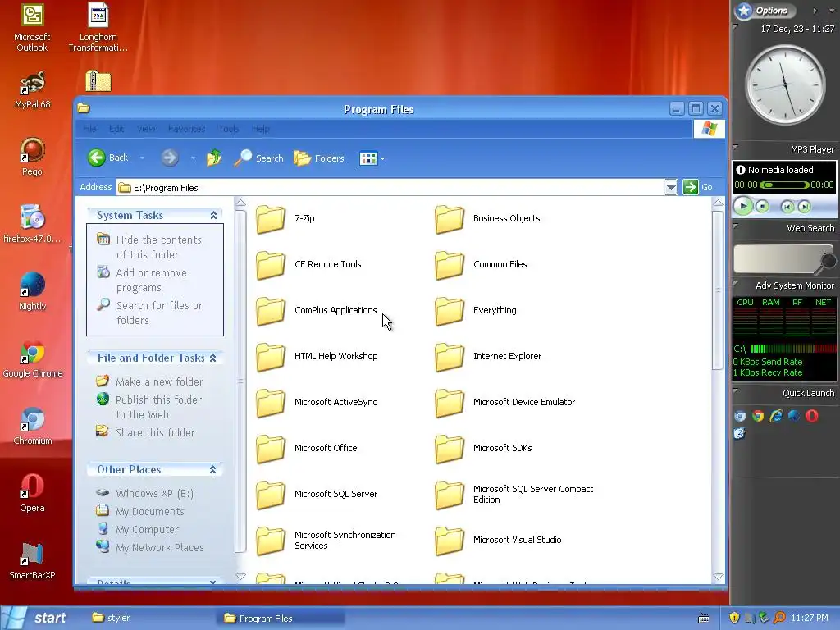Open the Search toolbar button
840x630 pixels.
pyautogui.click(x=258, y=158)
